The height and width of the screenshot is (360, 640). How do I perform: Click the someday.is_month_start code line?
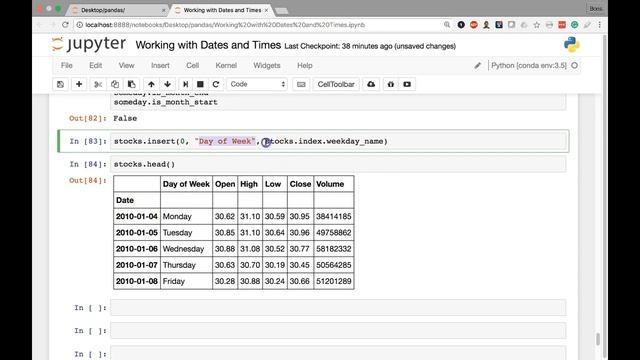click(x=165, y=102)
